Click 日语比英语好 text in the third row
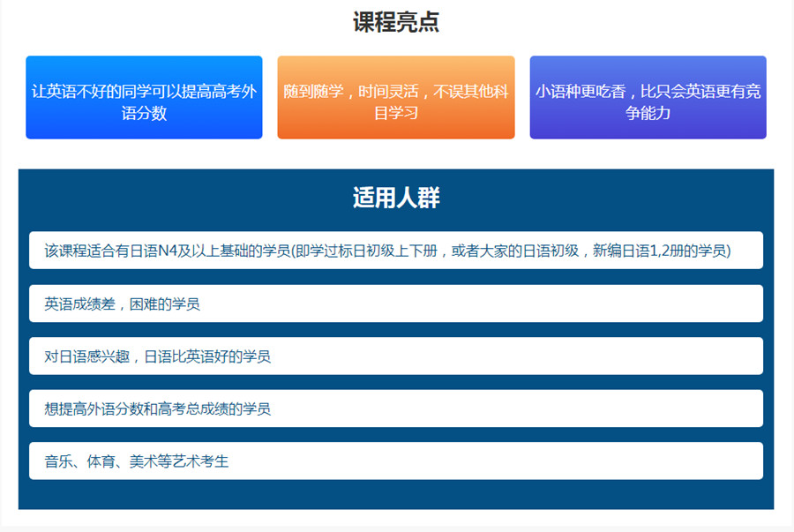The image size is (794, 532). point(189,356)
